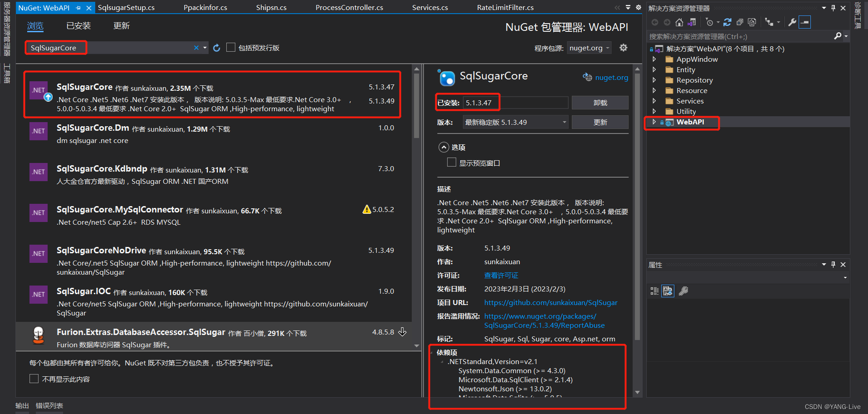This screenshot has height=414, width=868.
Task: Toggle the Preview Selected Items icon
Action: coord(805,22)
